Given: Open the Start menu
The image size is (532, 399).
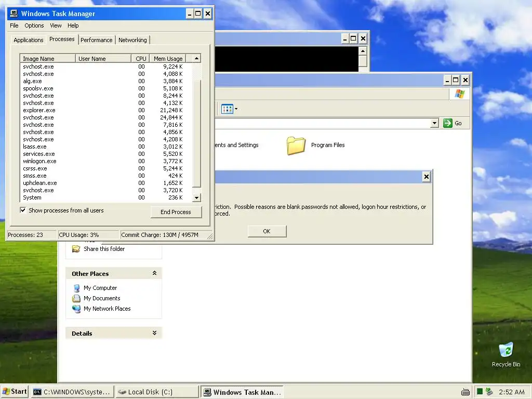Looking at the screenshot, I should click(14, 392).
